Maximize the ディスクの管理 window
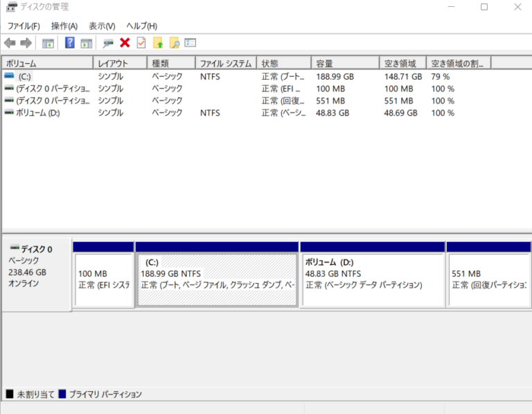The image size is (532, 414). point(484,7)
